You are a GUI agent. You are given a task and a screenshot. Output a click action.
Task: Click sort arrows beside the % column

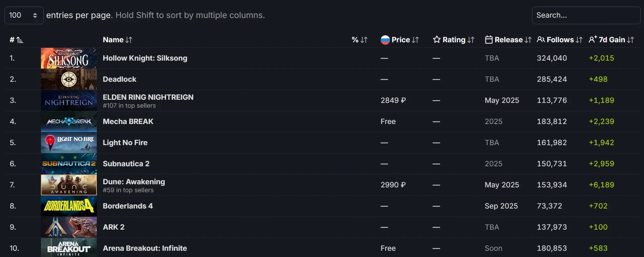(x=364, y=40)
